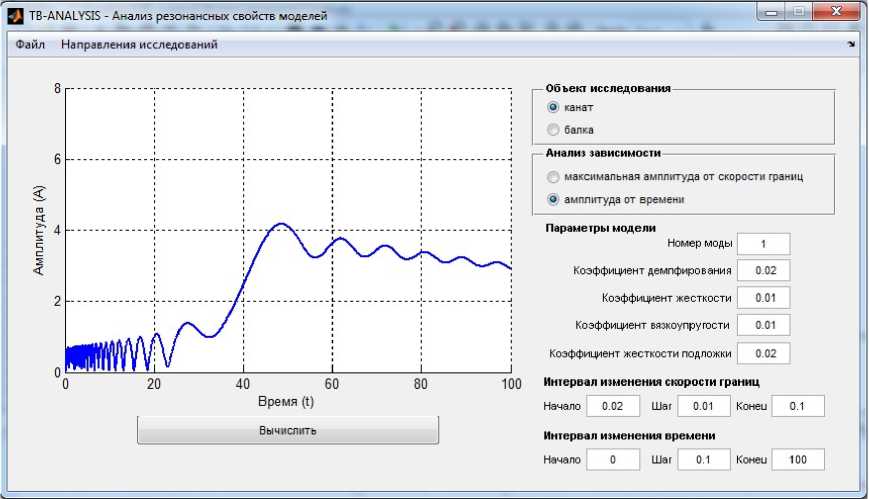Click the MATLAB icon in title bar

16,16
